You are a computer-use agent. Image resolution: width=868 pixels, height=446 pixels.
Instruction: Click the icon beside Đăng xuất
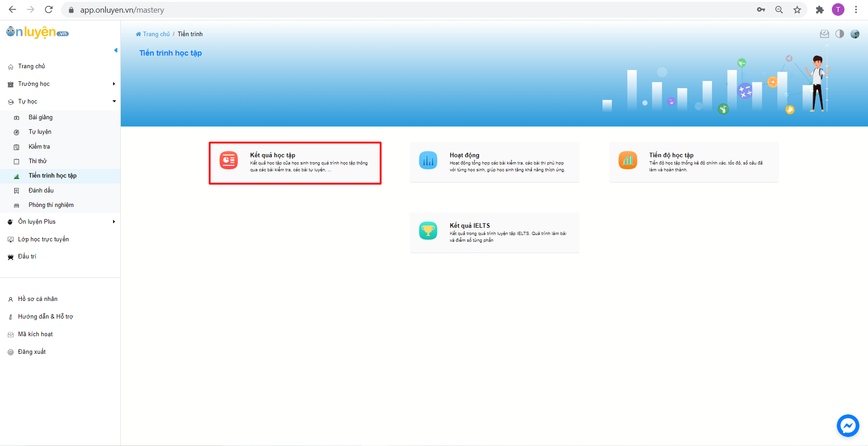coord(10,352)
